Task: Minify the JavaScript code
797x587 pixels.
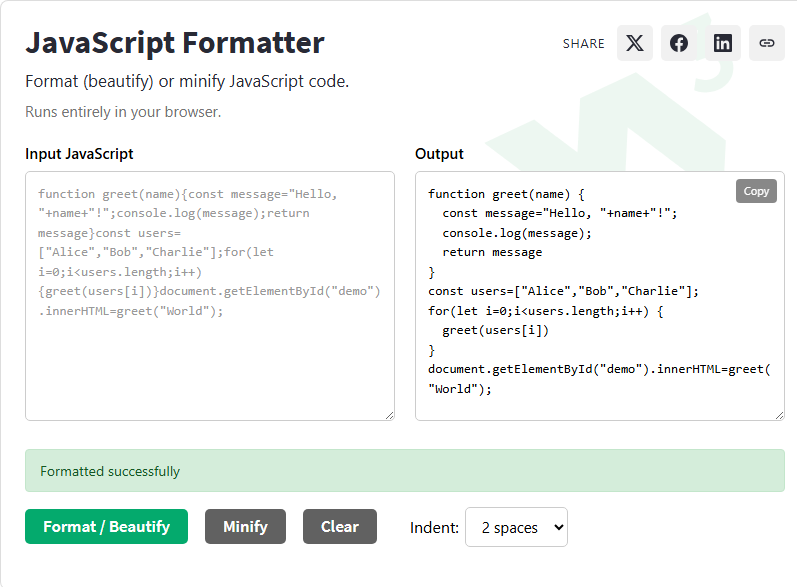Action: [x=245, y=527]
